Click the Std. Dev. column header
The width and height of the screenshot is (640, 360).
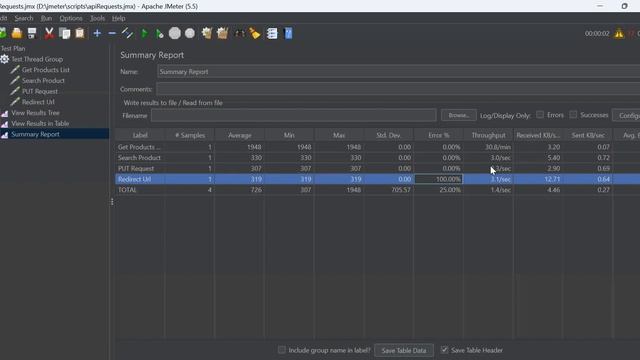pos(389,135)
